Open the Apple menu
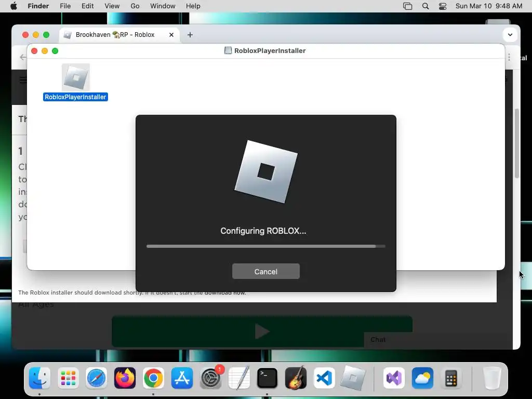 pyautogui.click(x=14, y=6)
